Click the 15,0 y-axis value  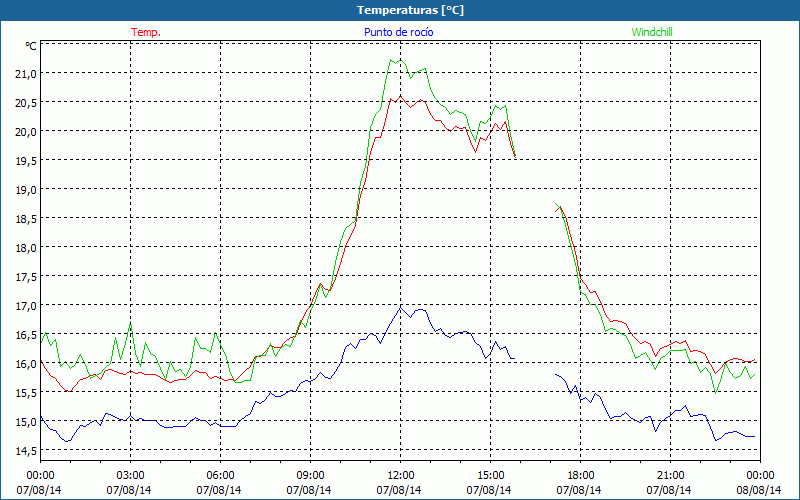(26, 421)
